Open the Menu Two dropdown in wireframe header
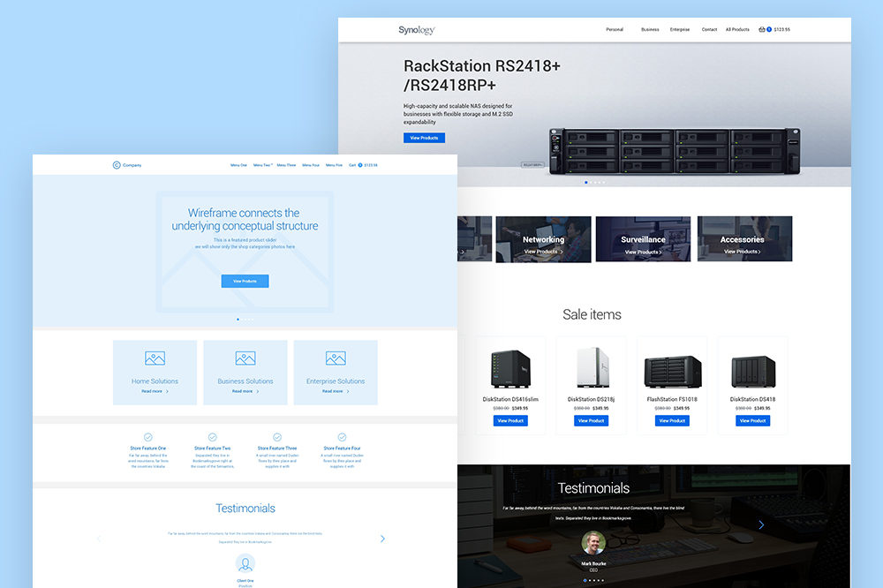This screenshot has height=588, width=883. click(263, 165)
